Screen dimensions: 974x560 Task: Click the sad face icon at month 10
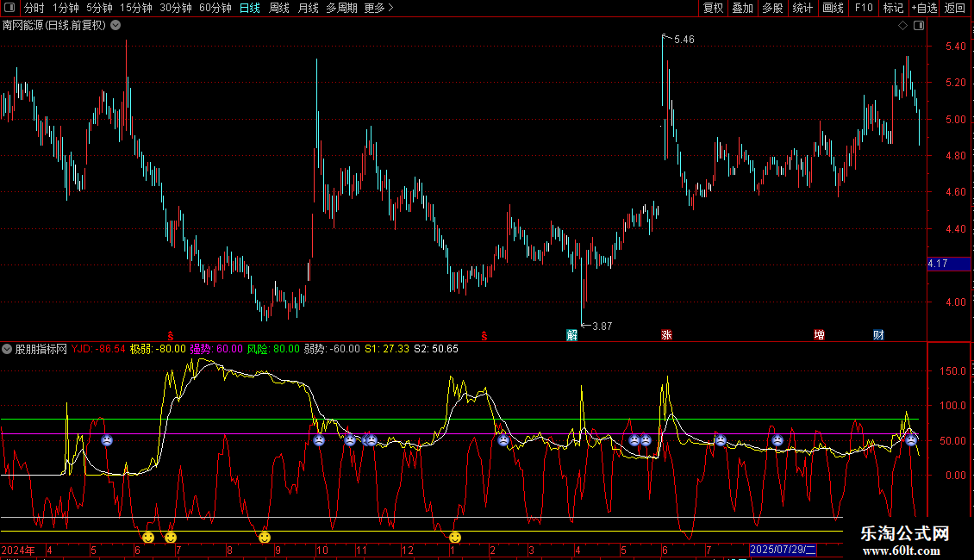click(319, 440)
